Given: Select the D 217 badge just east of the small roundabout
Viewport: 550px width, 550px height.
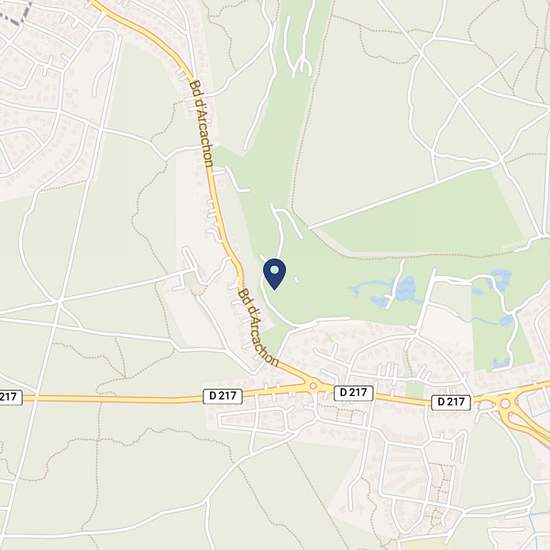Looking at the screenshot, I should [x=353, y=393].
